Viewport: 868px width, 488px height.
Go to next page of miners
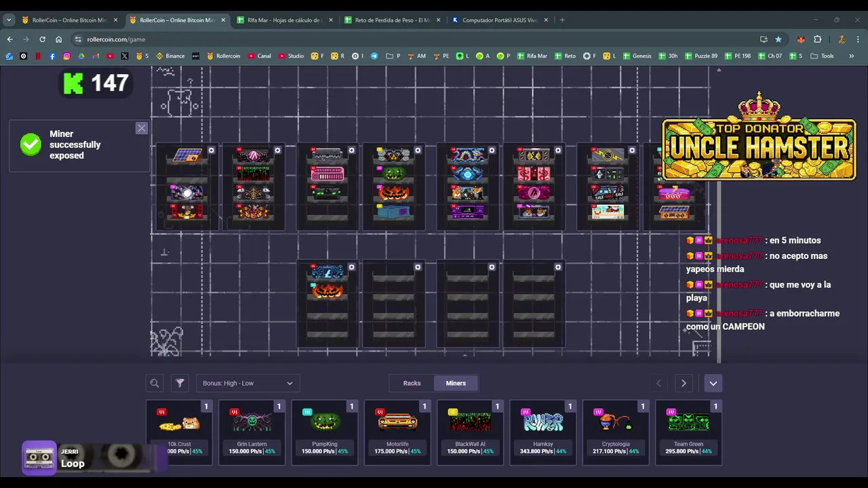pos(684,383)
